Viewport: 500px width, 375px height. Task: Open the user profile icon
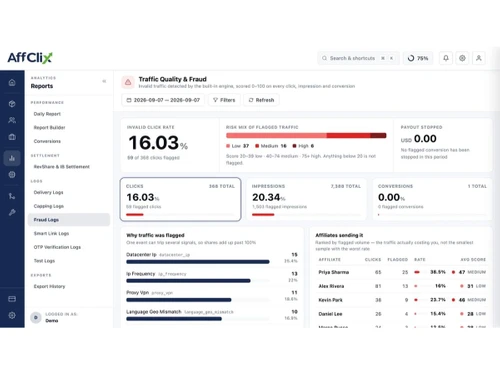pyautogui.click(x=479, y=58)
